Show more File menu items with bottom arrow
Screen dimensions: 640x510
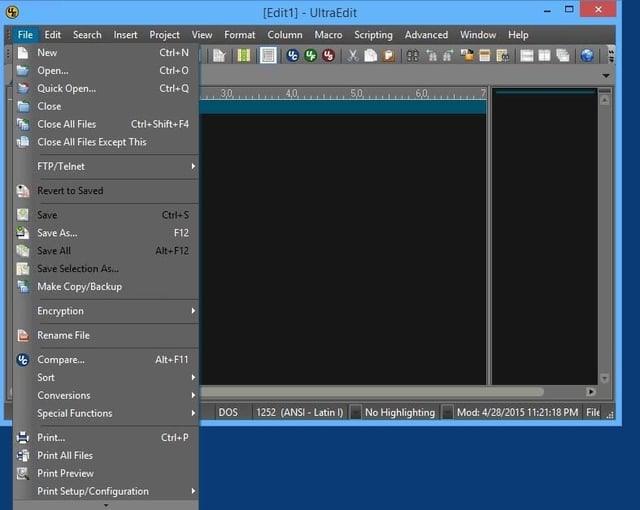[x=106, y=505]
